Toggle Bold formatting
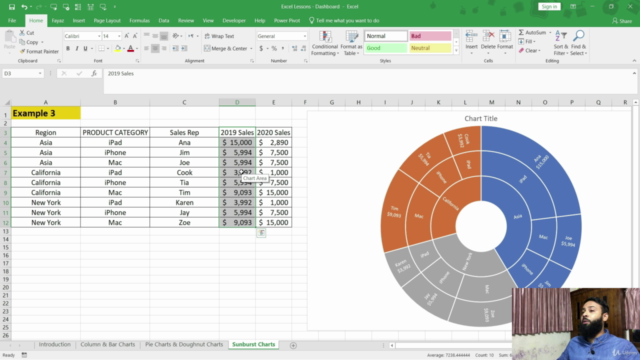 [68, 49]
